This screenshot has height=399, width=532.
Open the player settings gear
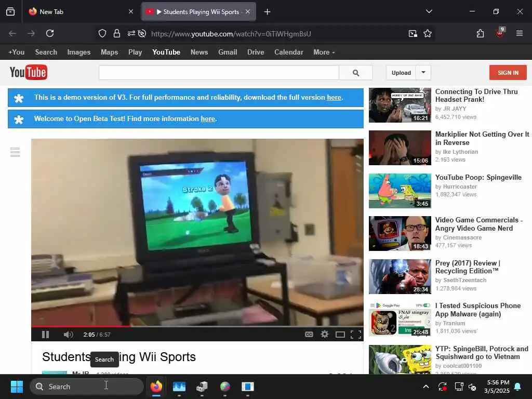[324, 335]
